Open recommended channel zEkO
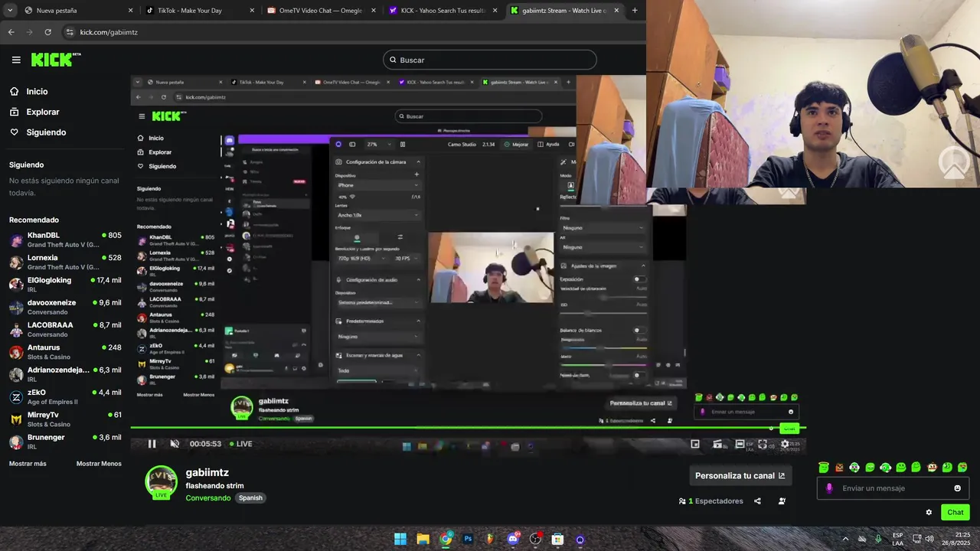The image size is (980, 551). [x=65, y=396]
